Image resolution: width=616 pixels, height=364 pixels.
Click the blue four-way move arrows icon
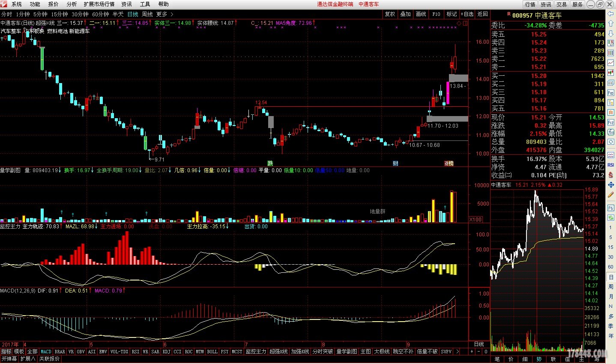[611, 185]
